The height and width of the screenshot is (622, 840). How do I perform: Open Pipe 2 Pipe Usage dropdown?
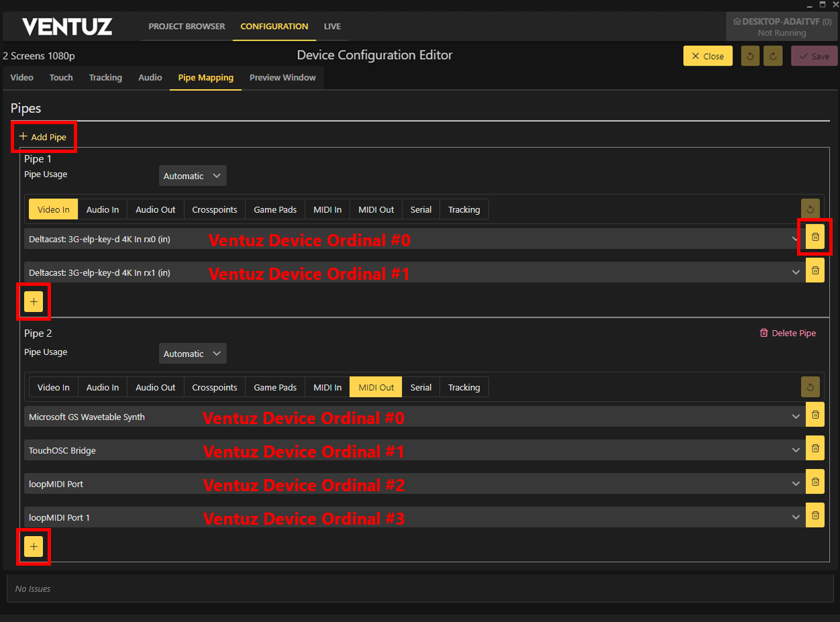[x=193, y=354]
